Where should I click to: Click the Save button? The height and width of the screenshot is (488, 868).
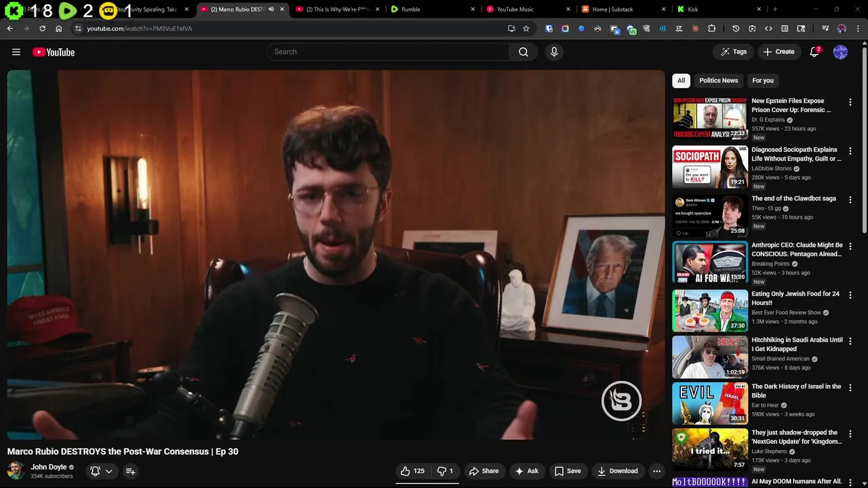click(568, 471)
